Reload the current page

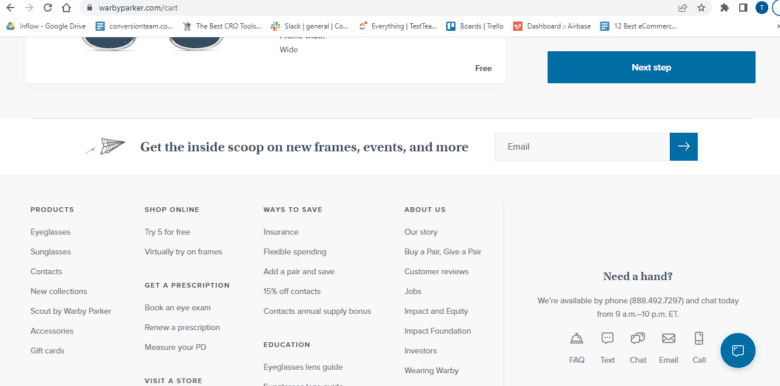(48, 7)
